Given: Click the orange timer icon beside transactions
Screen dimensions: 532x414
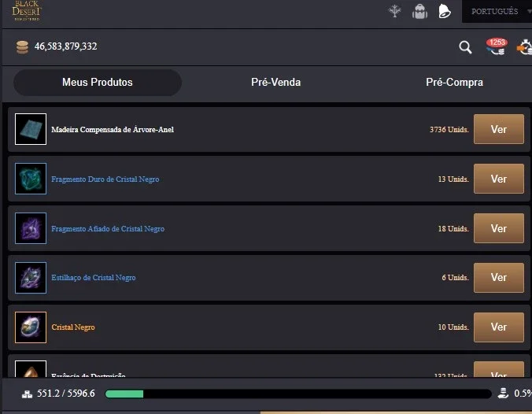Looking at the screenshot, I should point(525,47).
